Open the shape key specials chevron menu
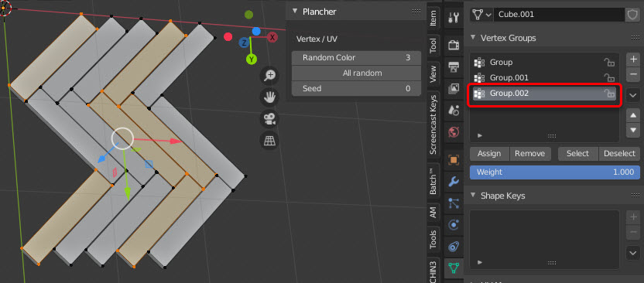The image size is (644, 283). (633, 253)
